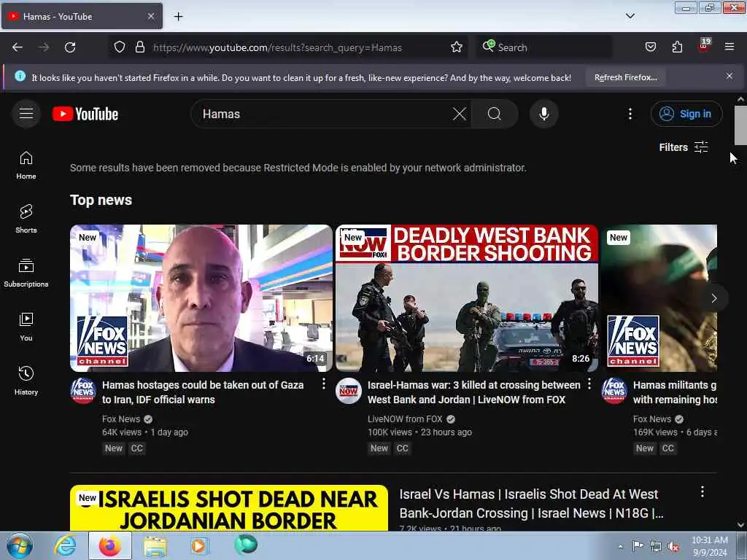Open LiveNOW from FOX channel link
This screenshot has width=747, height=560.
tap(405, 419)
